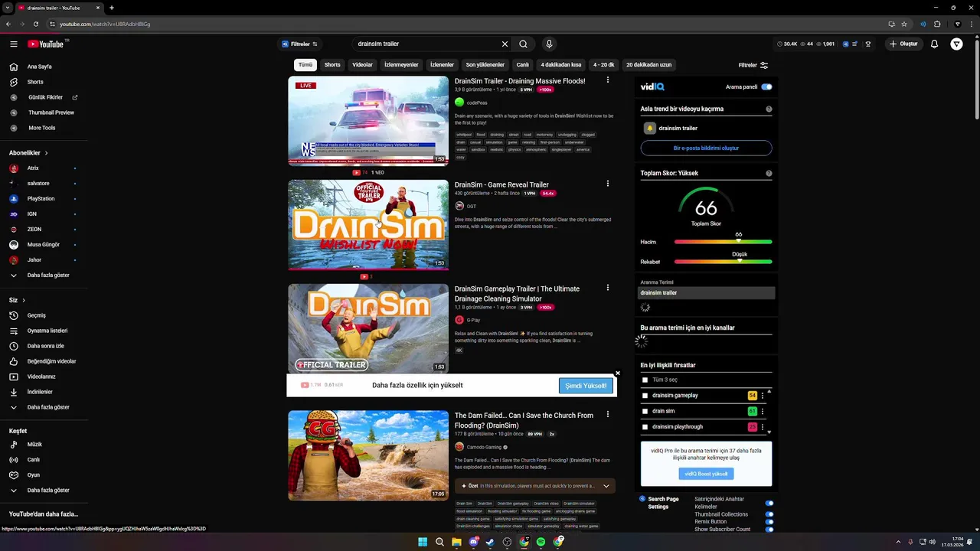Select the İzlenmeyenler filter chip
This screenshot has height=551, width=980.
[401, 65]
